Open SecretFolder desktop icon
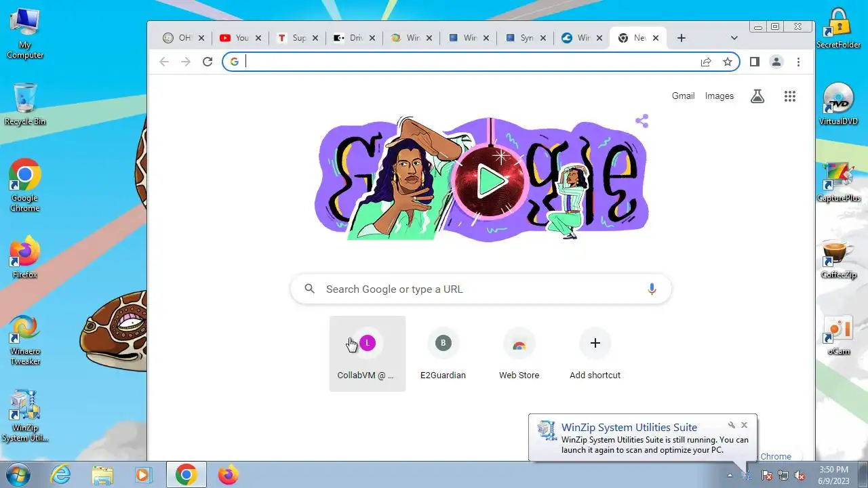This screenshot has height=488, width=868. coord(839,28)
